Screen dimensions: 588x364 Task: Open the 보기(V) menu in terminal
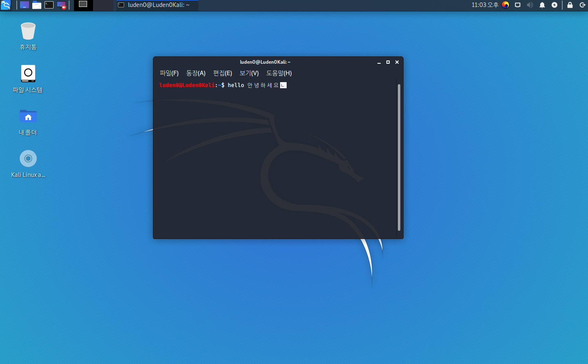click(x=249, y=73)
